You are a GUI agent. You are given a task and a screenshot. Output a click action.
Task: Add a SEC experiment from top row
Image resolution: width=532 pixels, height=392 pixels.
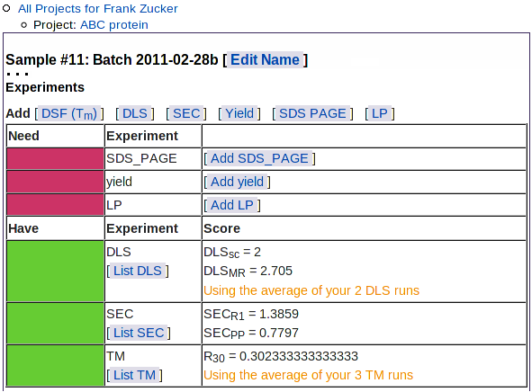pyautogui.click(x=186, y=113)
